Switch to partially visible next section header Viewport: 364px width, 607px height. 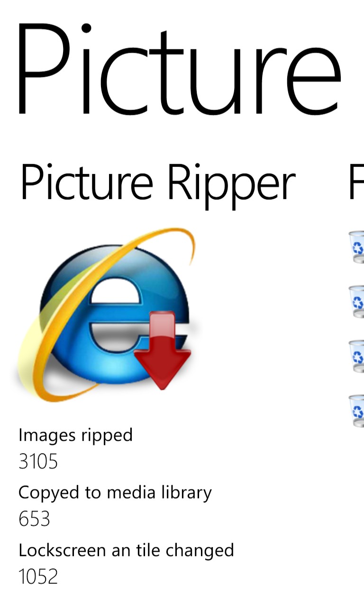[x=356, y=183]
